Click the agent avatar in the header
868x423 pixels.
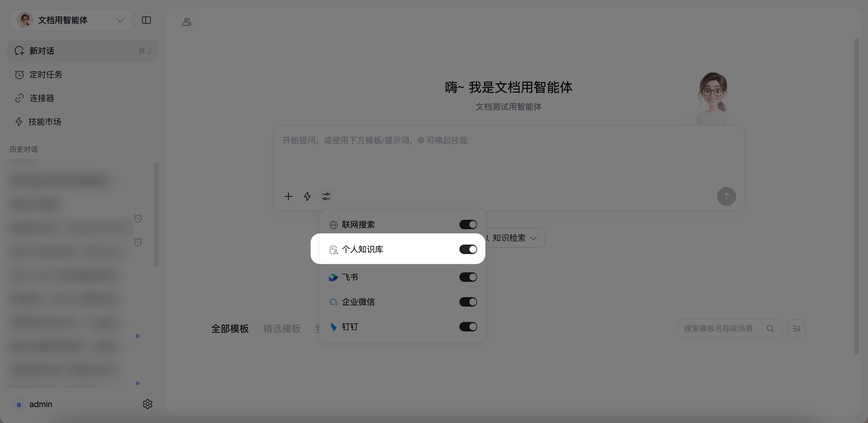click(25, 20)
